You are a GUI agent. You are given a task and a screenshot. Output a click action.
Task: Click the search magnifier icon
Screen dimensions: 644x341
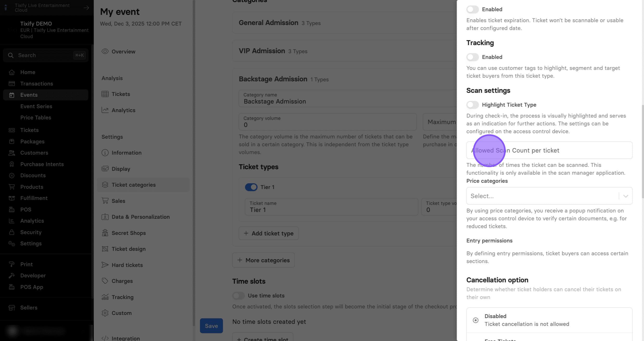(11, 55)
